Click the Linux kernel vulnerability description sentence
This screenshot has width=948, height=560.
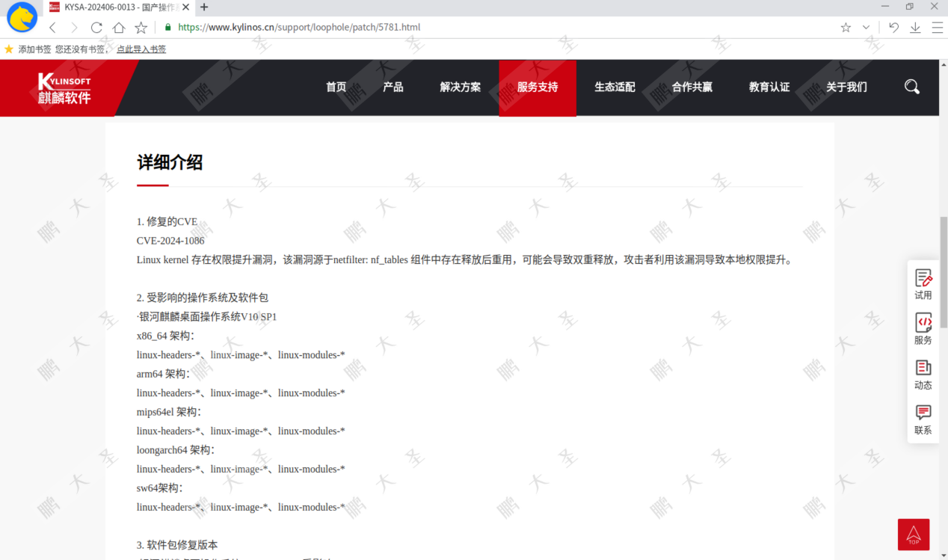pos(464,260)
